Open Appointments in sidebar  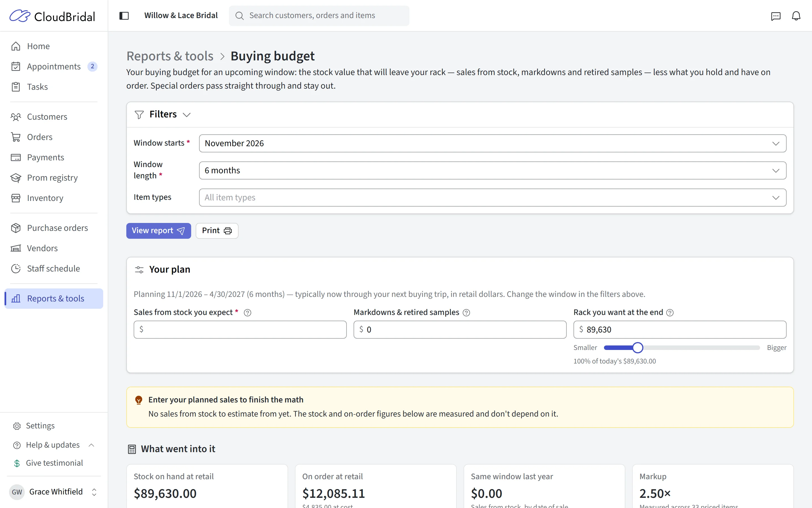54,67
